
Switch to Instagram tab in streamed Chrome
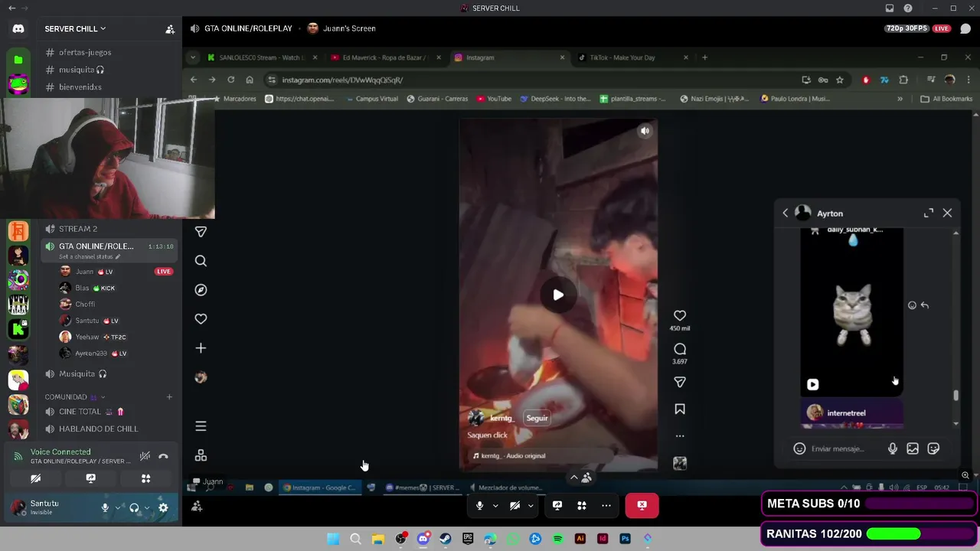[509, 57]
